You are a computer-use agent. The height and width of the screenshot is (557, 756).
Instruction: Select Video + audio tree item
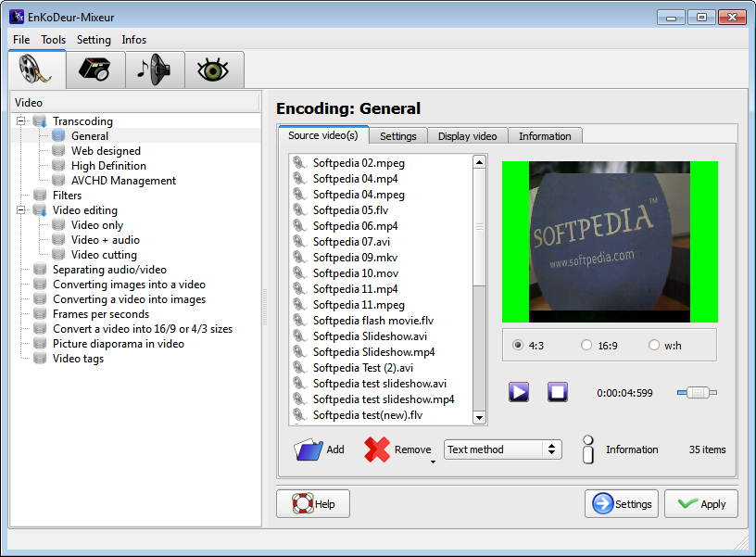click(105, 240)
